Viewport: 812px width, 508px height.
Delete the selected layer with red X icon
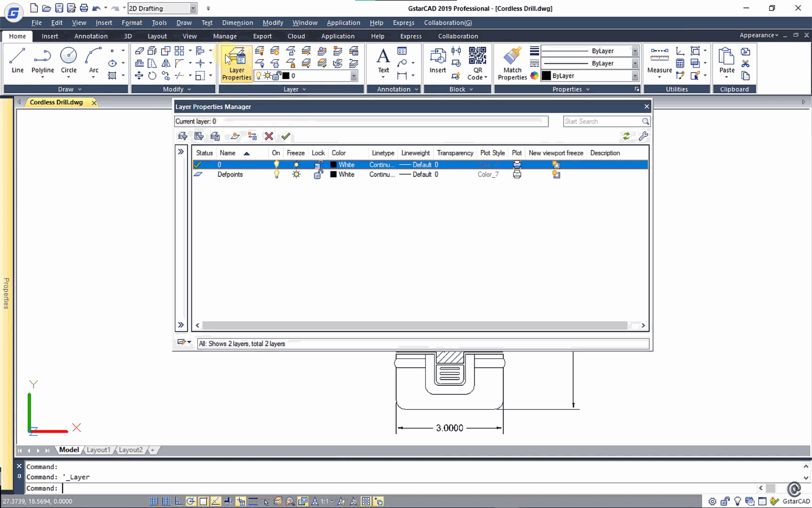pos(269,136)
